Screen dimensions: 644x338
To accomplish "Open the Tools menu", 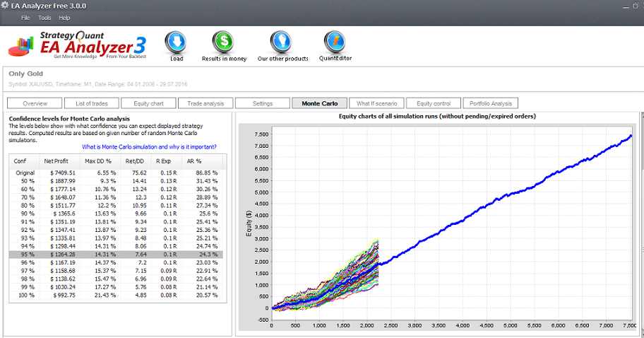I will click(44, 17).
